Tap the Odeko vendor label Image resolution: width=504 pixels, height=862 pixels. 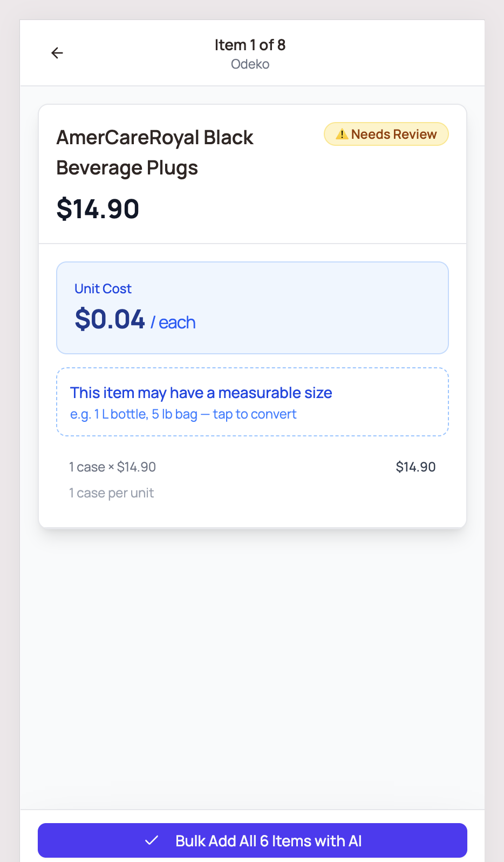pyautogui.click(x=250, y=64)
